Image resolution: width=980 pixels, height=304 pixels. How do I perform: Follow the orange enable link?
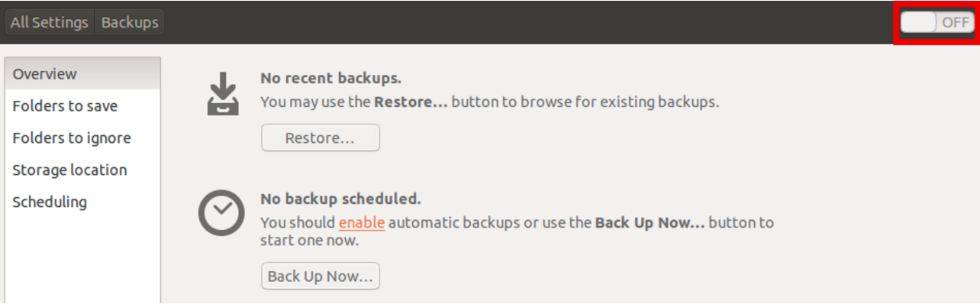[x=362, y=223]
